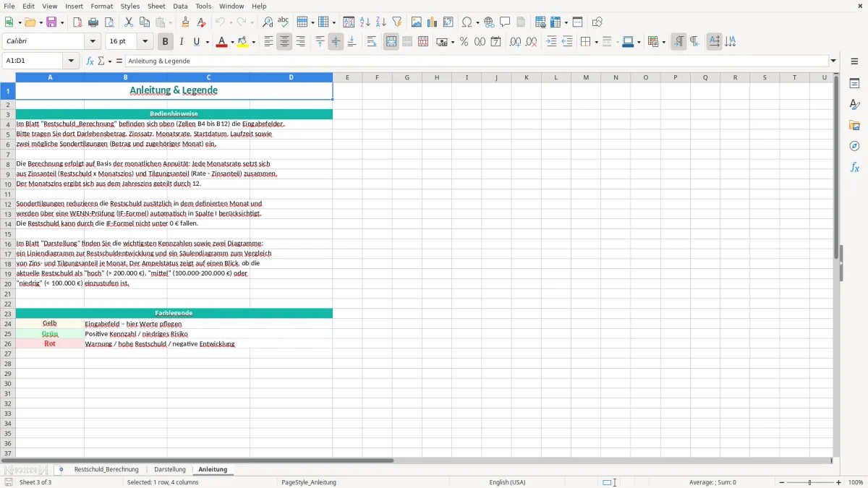The width and height of the screenshot is (868, 488).
Task: Toggle Merge and Center Cells
Action: point(391,42)
